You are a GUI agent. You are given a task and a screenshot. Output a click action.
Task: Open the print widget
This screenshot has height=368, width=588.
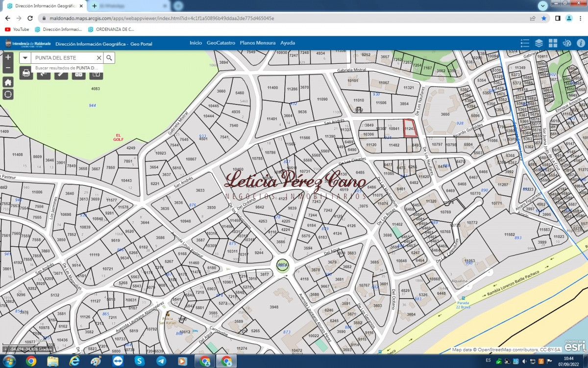[26, 74]
